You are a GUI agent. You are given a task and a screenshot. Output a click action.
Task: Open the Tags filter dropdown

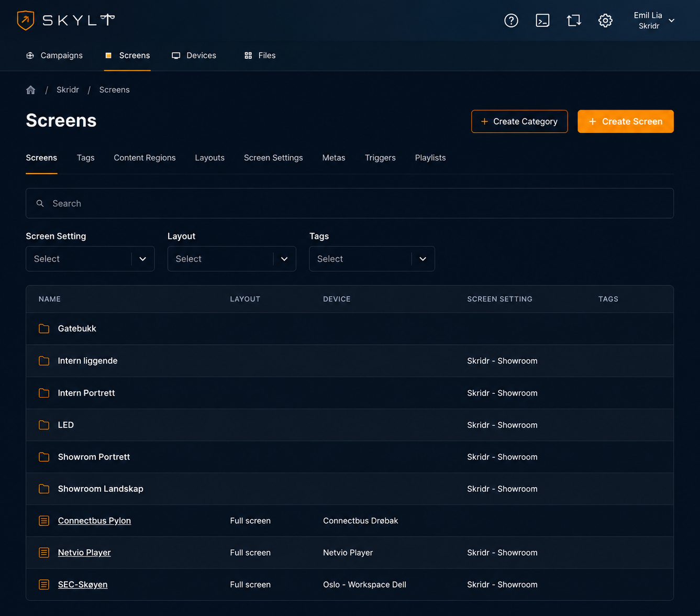click(x=372, y=259)
